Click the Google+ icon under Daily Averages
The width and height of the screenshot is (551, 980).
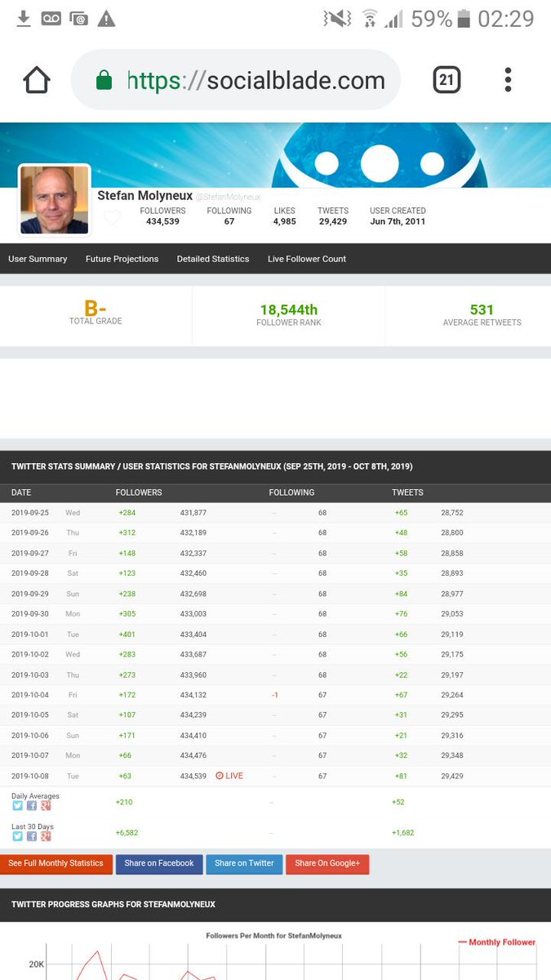coord(47,805)
